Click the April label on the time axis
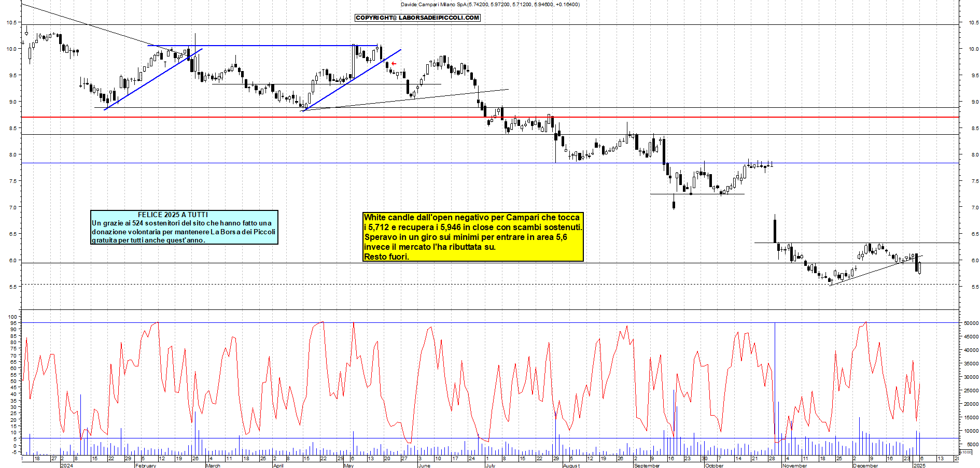This screenshot has height=468, width=980. coord(278,465)
